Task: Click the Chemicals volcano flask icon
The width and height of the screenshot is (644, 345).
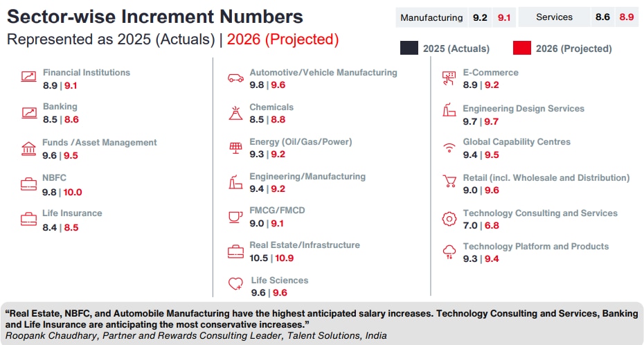Action: [x=235, y=113]
